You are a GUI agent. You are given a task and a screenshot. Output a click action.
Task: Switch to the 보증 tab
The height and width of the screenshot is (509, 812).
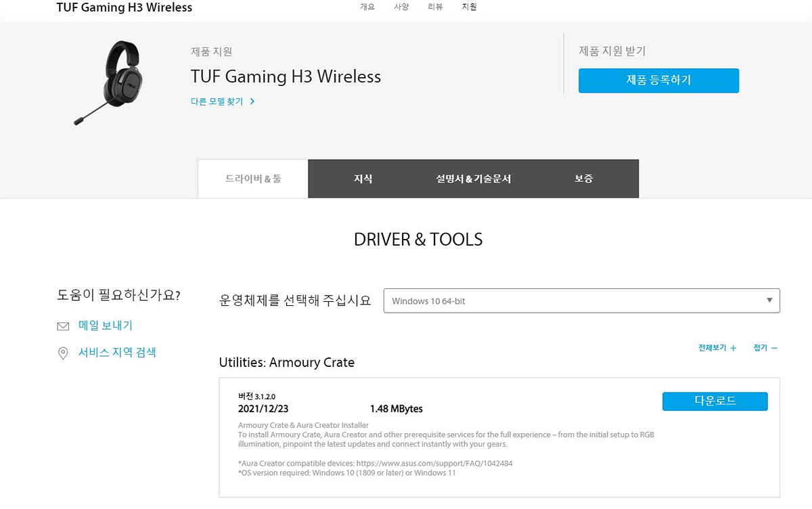583,179
